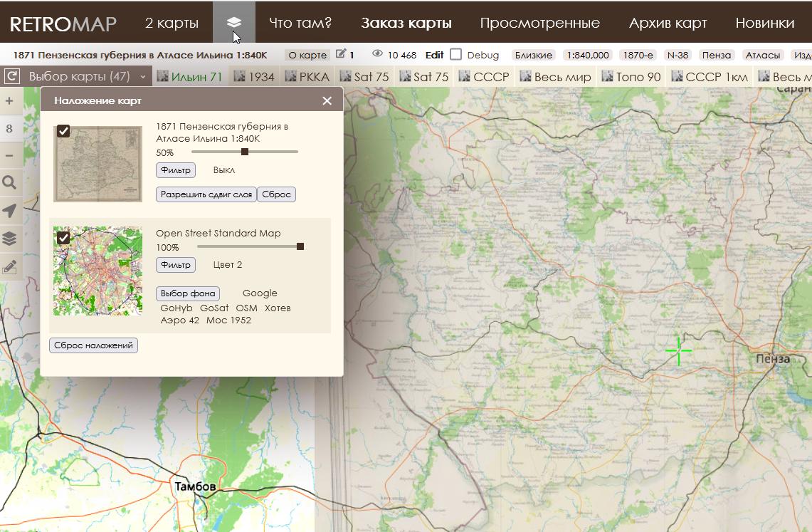Viewport: 812px width, 532px height.
Task: Click the reload icon next to Выбор карты
Action: (x=11, y=75)
